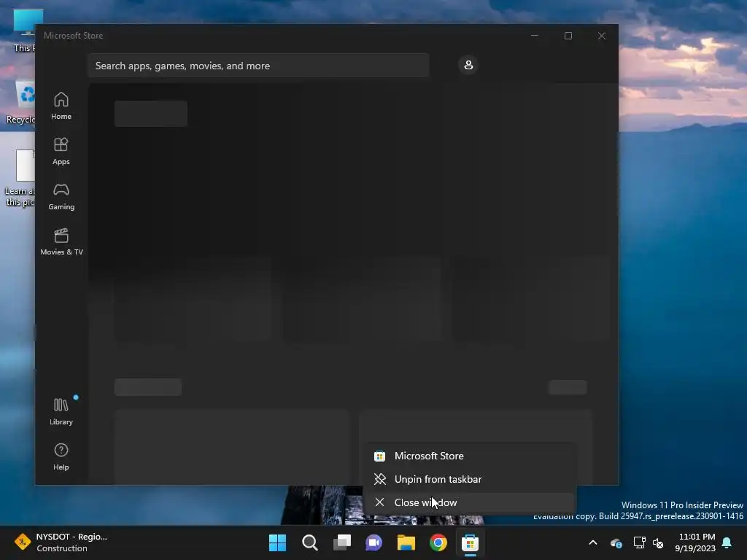Show hidden icons in the system tray
Screen dimensions: 747x560
[x=593, y=542]
